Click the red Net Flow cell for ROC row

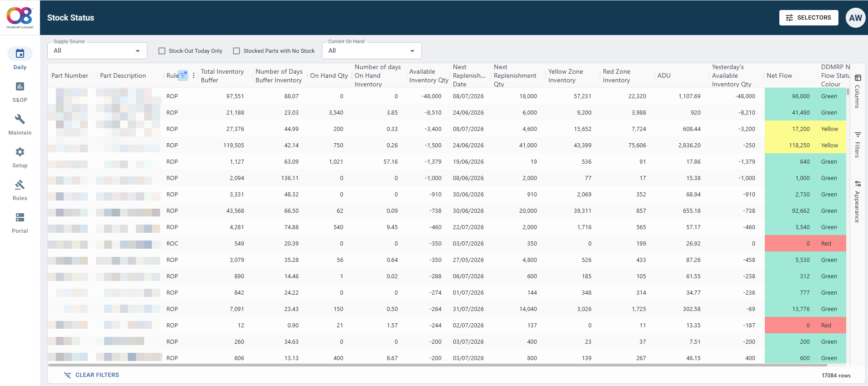(792, 243)
